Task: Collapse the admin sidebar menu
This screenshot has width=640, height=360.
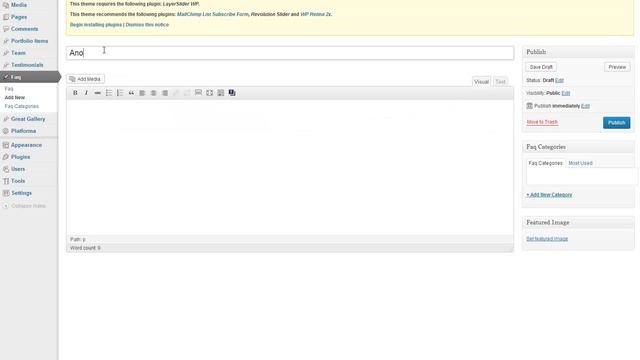Action: 24,206
